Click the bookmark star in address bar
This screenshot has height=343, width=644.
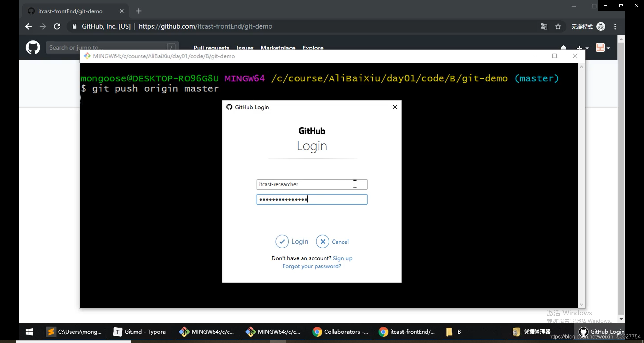pyautogui.click(x=558, y=26)
